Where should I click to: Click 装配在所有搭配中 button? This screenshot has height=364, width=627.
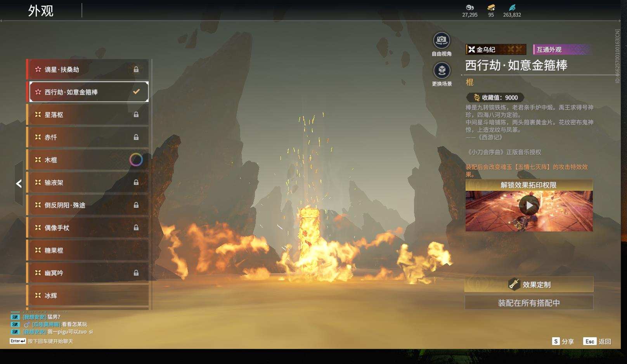529,303
